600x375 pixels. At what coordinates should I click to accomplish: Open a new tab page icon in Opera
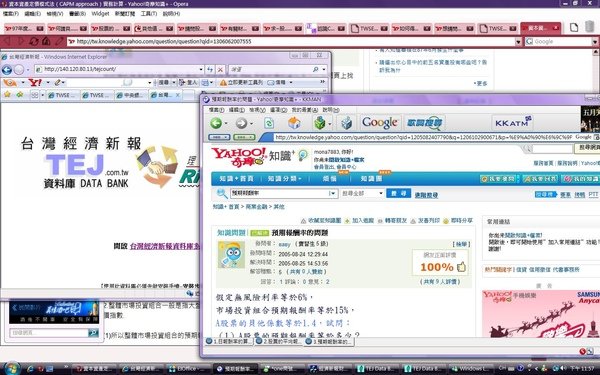point(574,28)
